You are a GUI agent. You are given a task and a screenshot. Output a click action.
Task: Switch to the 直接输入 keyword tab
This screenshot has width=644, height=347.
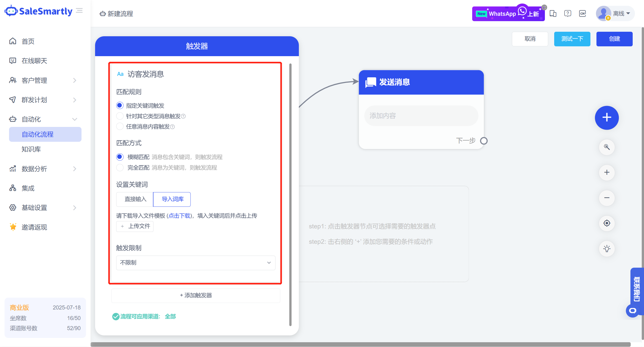point(135,199)
